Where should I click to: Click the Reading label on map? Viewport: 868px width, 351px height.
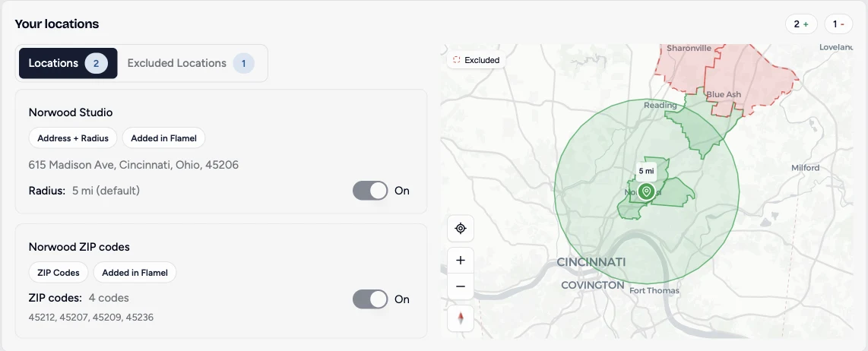click(x=661, y=105)
